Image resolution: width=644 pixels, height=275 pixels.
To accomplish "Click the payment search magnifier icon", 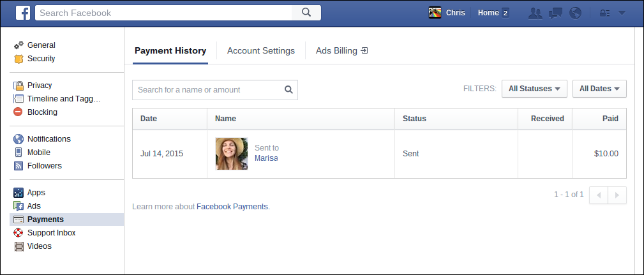I will [288, 90].
